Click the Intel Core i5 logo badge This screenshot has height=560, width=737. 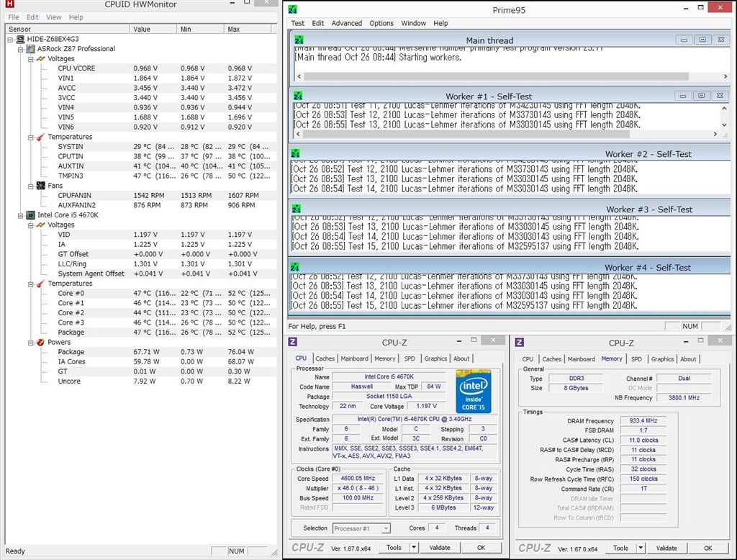click(x=473, y=391)
